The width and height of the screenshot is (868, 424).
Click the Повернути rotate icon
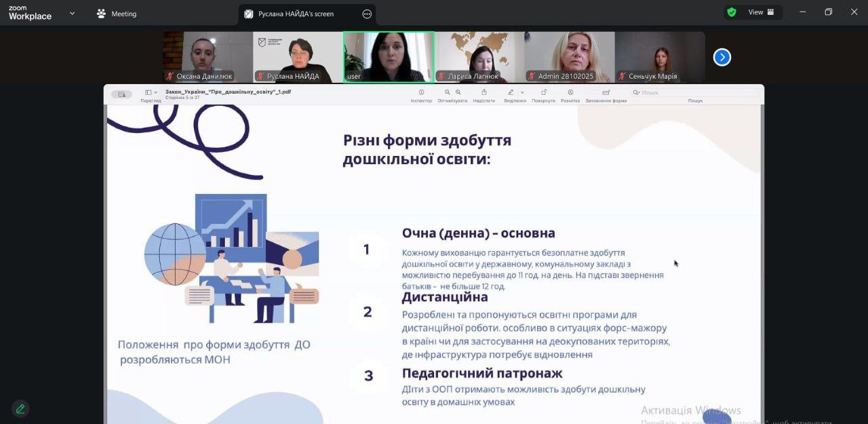(543, 92)
